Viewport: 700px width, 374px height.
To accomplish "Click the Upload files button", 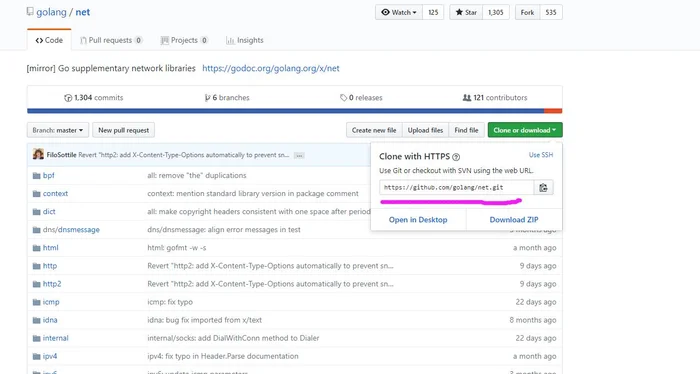I will point(425,130).
